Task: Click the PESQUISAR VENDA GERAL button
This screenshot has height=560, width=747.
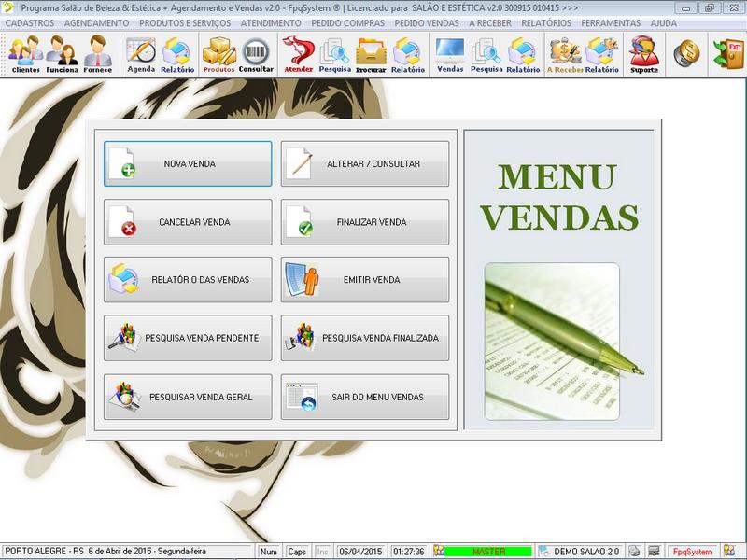Action: [x=188, y=397]
